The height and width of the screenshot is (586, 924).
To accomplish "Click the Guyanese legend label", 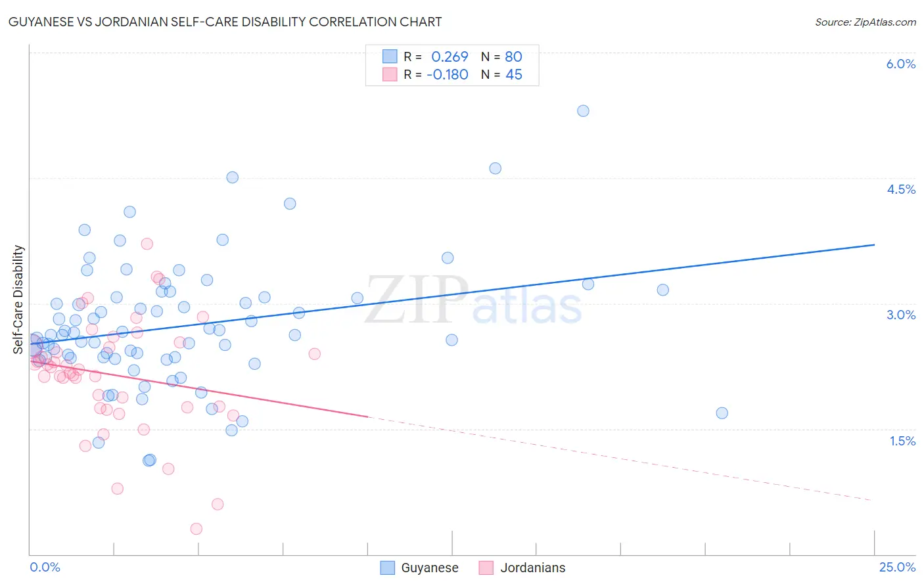I will point(430,568).
